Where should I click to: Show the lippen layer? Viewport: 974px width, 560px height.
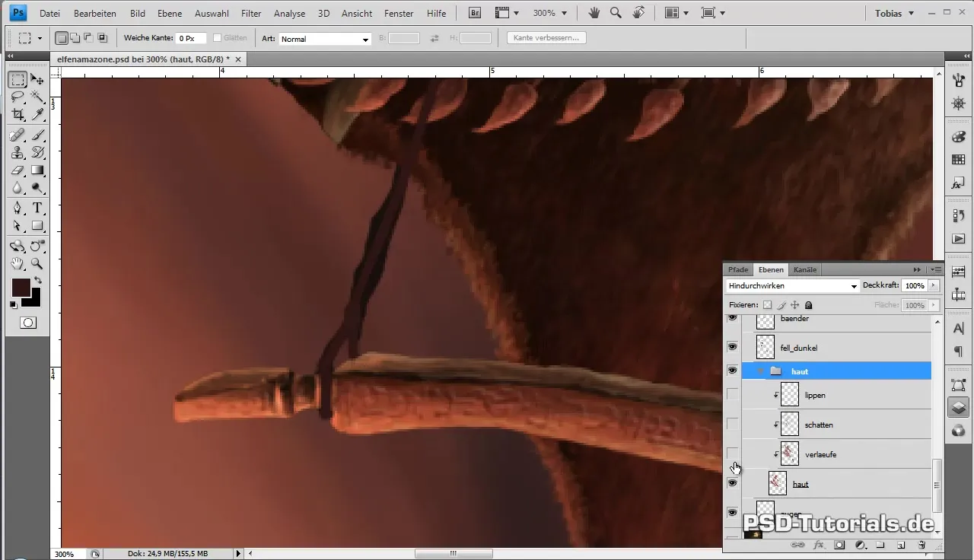(x=732, y=394)
